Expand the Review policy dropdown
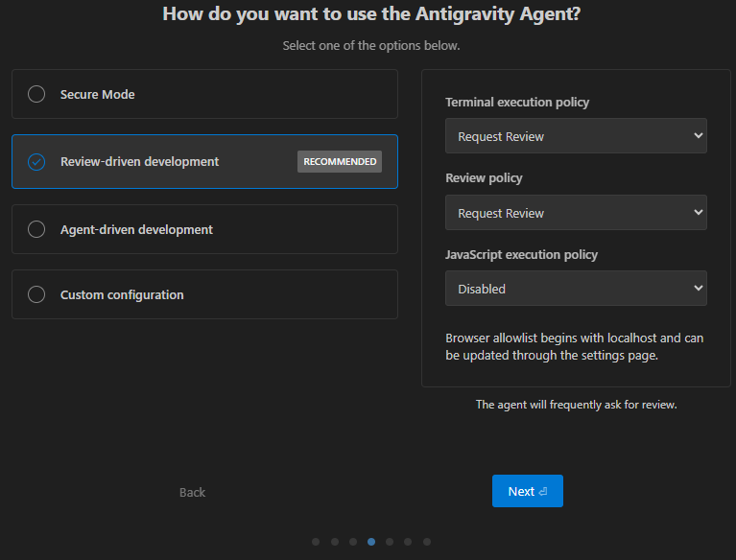This screenshot has width=736, height=560. pyautogui.click(x=576, y=213)
